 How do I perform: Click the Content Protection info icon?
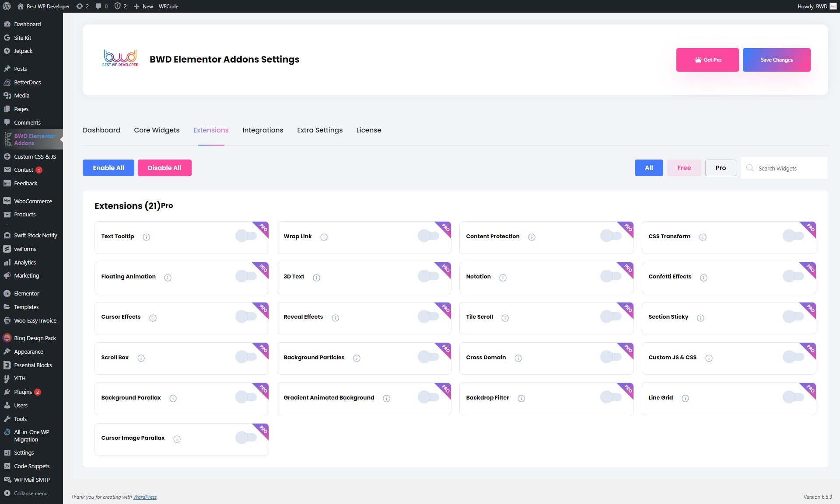click(532, 237)
